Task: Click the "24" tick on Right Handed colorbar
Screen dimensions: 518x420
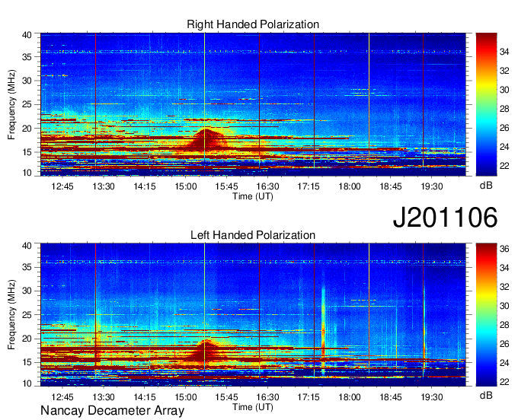Action: (504, 147)
